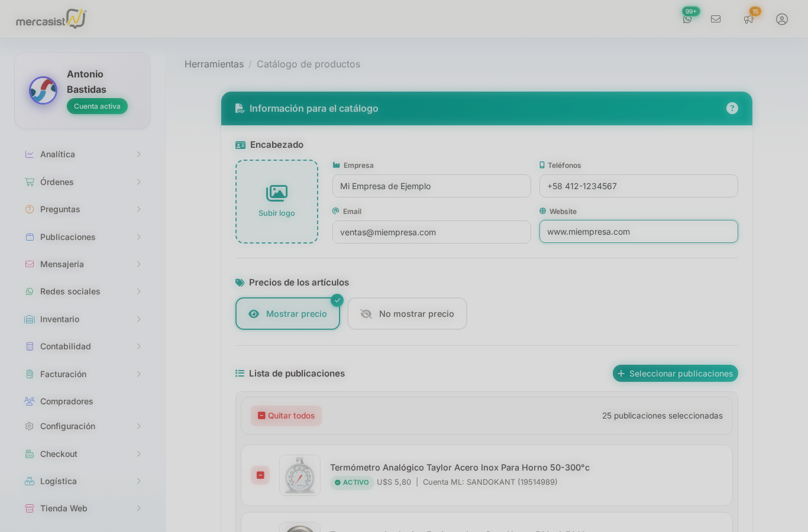Image resolution: width=808 pixels, height=532 pixels.
Task: Click the Herramientas breadcrumb link
Action: coord(214,64)
